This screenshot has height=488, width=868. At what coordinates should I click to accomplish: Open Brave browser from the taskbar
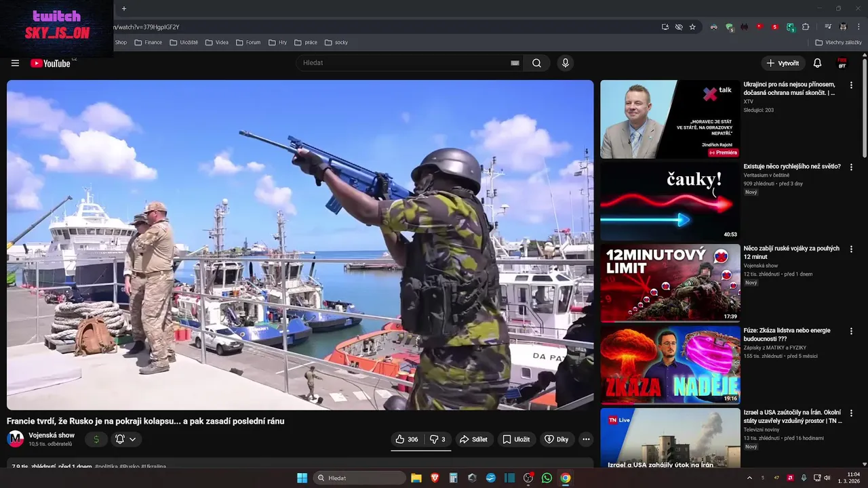(x=435, y=478)
